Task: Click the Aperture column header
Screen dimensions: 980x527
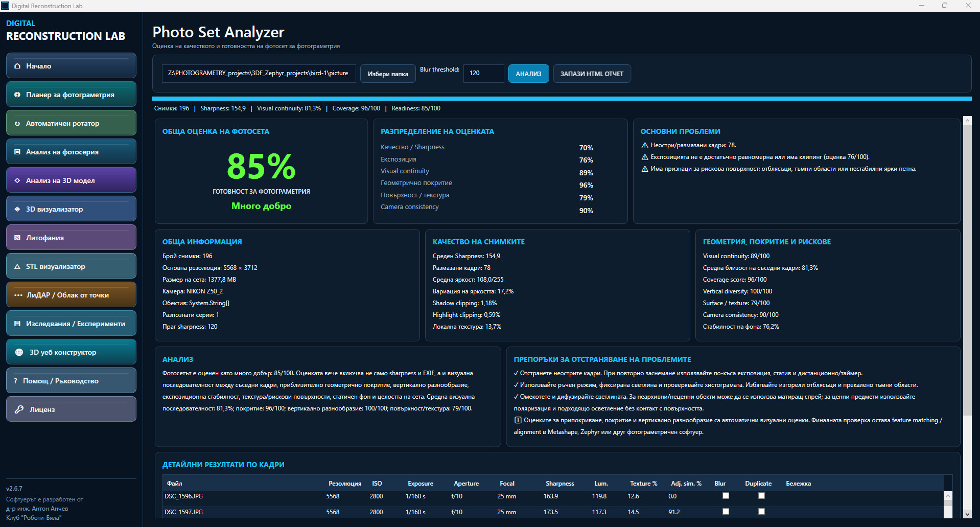Action: [466, 484]
